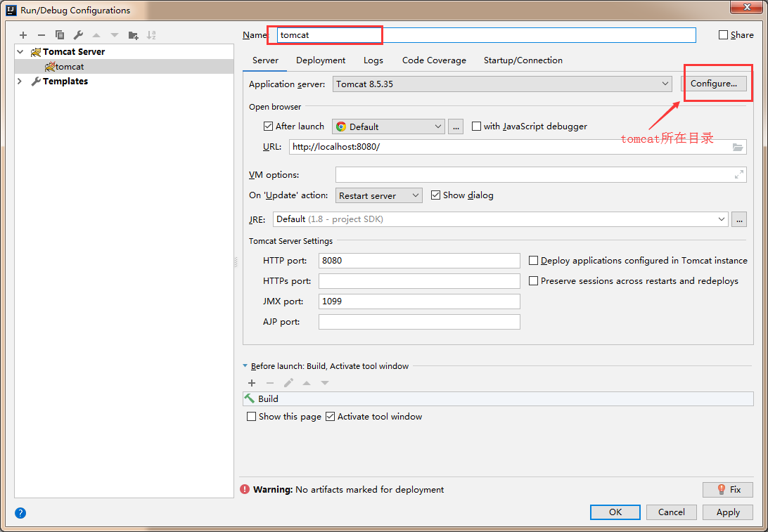Click the Templates wrench icon in tree

pyautogui.click(x=36, y=82)
